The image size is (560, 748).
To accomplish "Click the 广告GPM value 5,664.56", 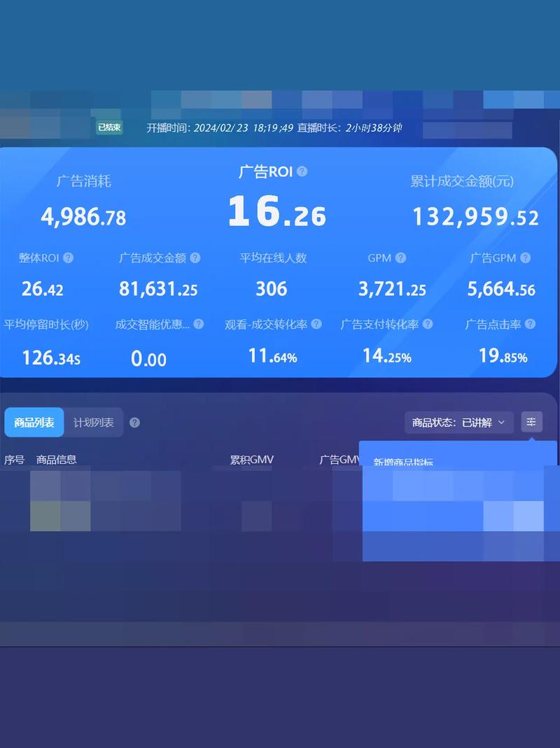I will click(x=500, y=289).
